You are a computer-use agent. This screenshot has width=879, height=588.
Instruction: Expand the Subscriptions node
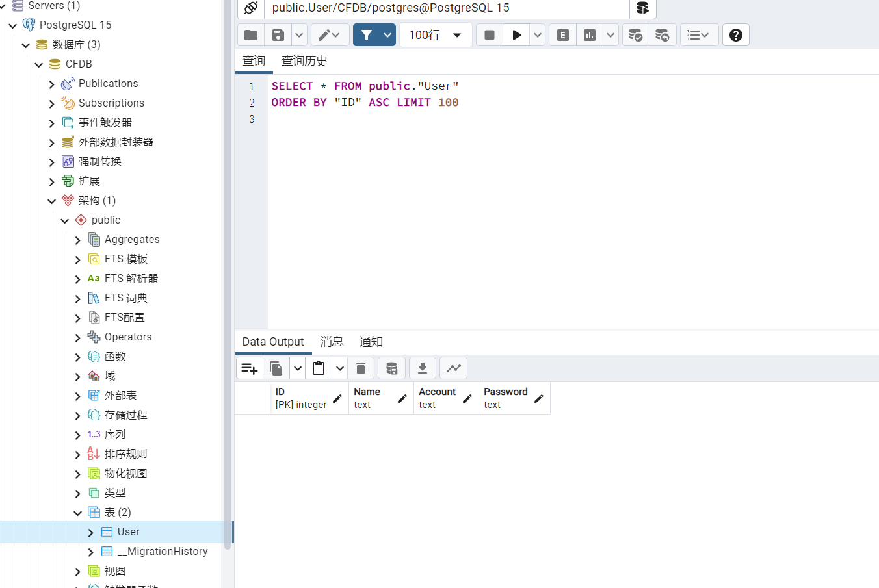tap(52, 103)
